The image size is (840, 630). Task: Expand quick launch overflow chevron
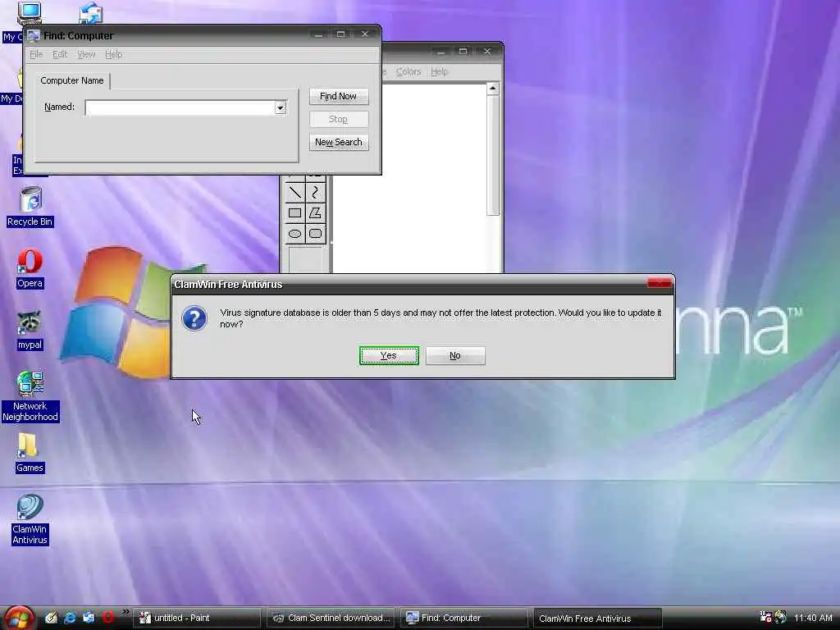coord(126,612)
